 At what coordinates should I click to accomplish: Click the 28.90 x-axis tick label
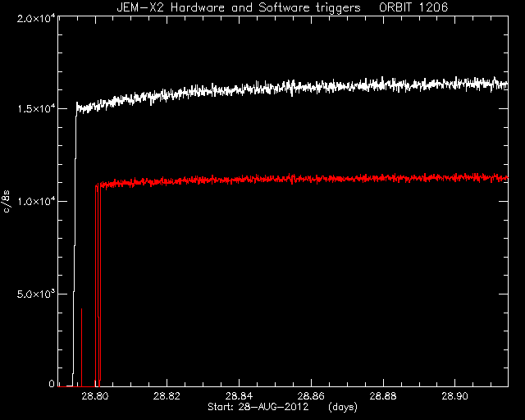tap(455, 396)
